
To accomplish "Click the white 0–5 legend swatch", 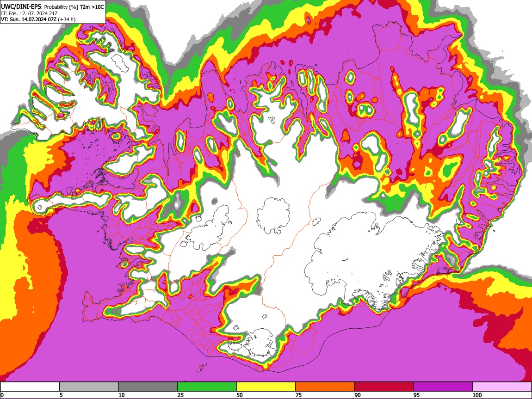I will point(30,387).
